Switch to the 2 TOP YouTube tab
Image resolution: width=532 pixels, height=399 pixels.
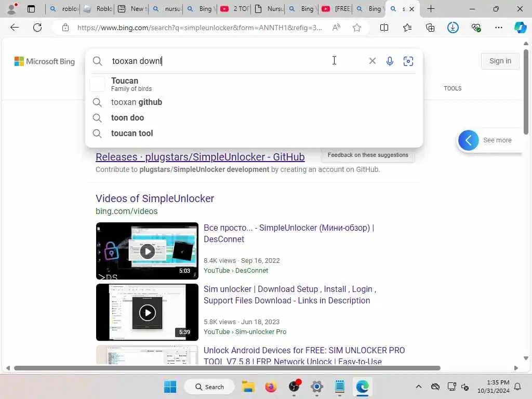click(234, 9)
